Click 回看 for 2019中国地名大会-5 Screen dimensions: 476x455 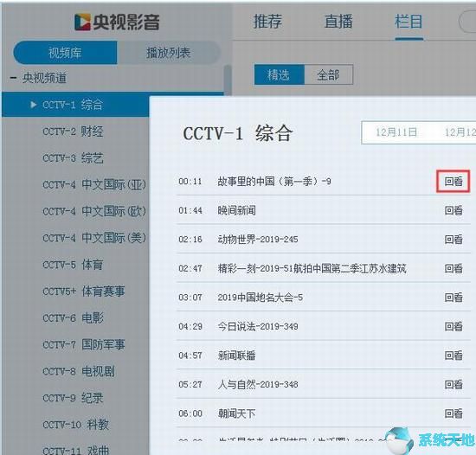click(453, 298)
